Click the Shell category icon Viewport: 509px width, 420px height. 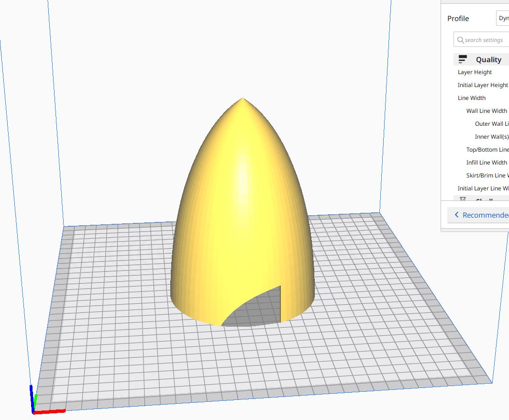463,199
